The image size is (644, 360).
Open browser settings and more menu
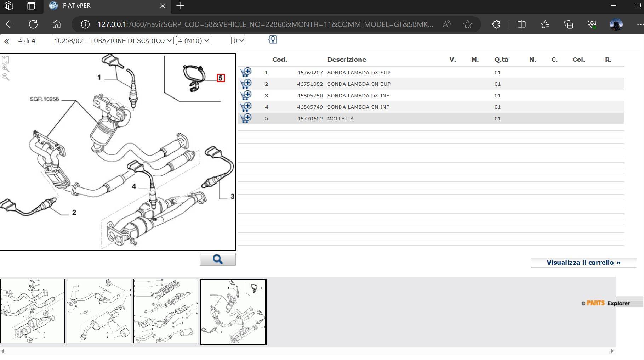639,24
